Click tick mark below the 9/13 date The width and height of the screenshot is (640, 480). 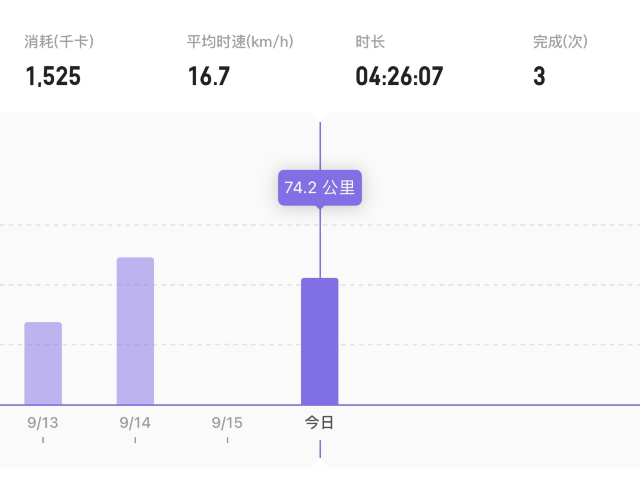[43, 439]
